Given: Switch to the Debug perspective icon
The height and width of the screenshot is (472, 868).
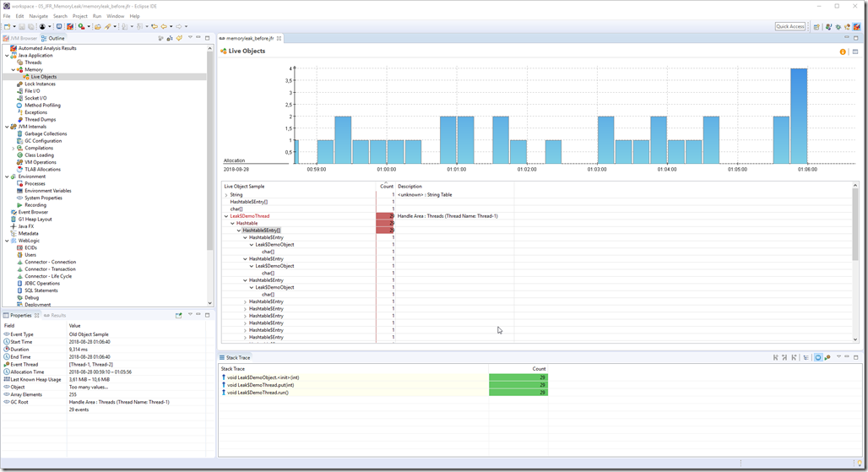Looking at the screenshot, I should coord(838,26).
